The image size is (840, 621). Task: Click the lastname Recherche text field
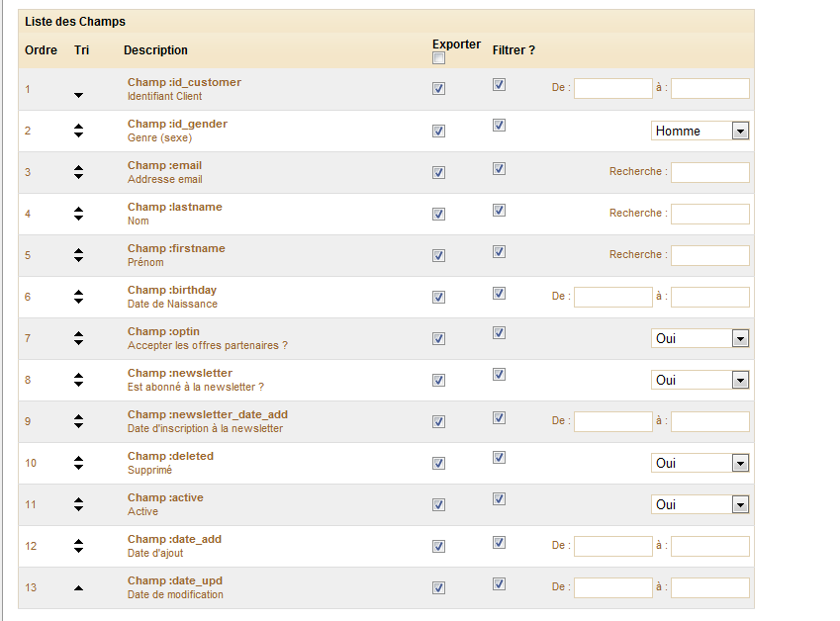point(709,214)
